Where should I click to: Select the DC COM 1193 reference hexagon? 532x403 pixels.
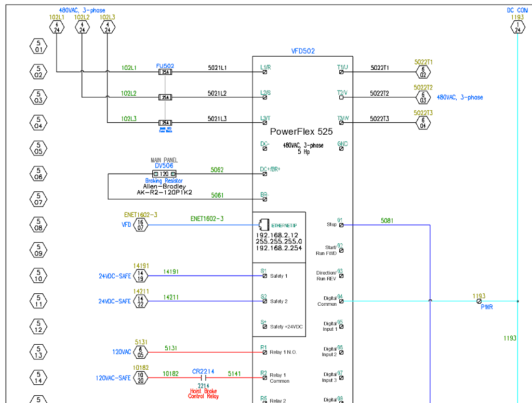click(518, 27)
